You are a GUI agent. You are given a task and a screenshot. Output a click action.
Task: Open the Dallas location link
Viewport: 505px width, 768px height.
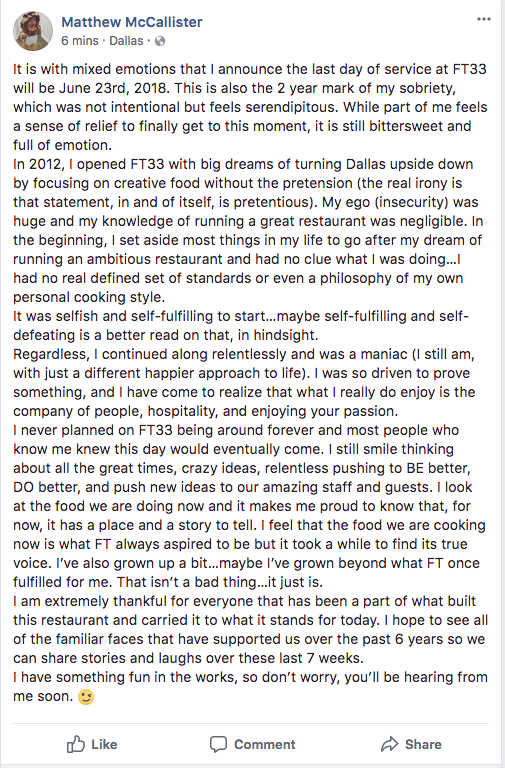[126, 41]
